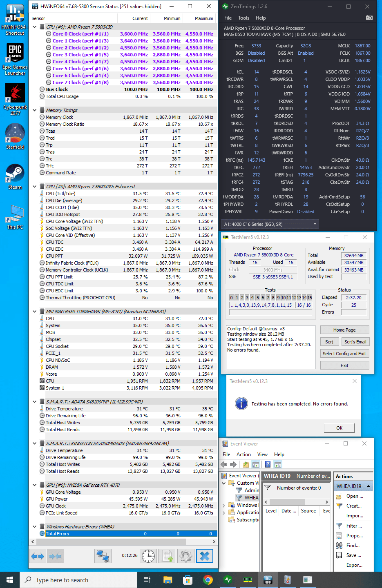Open Event Viewer View menu

[262, 454]
